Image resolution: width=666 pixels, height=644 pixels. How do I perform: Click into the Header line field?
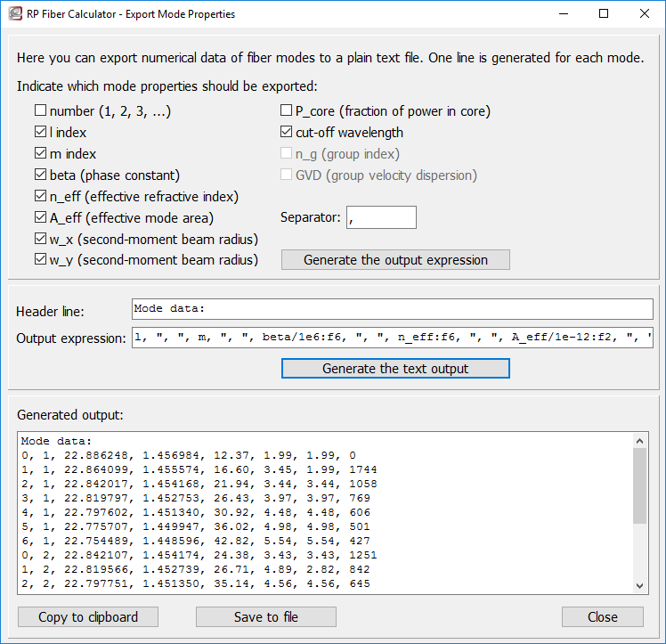392,309
